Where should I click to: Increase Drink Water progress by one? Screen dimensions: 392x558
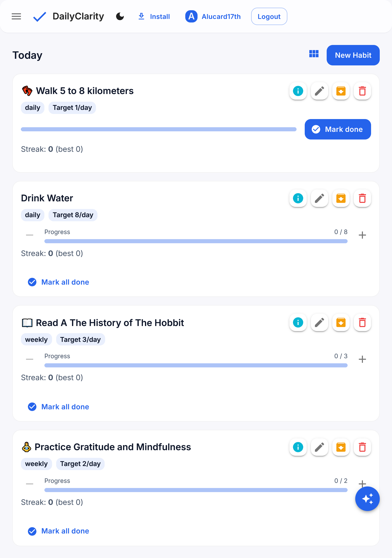362,235
